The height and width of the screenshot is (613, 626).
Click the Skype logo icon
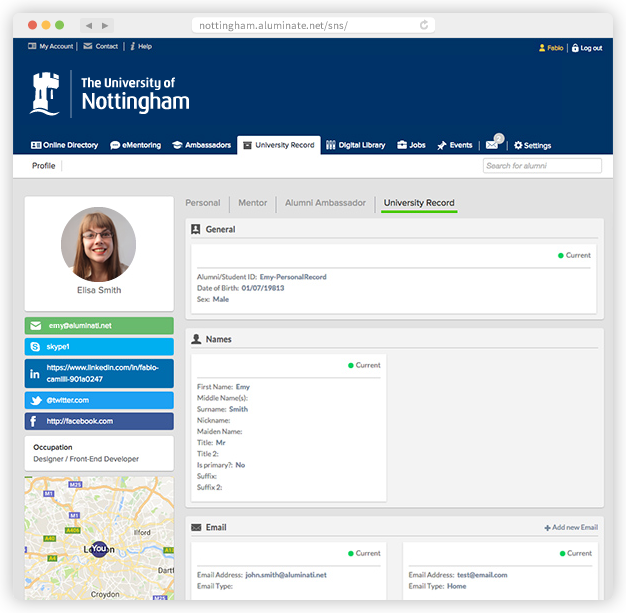[x=35, y=347]
